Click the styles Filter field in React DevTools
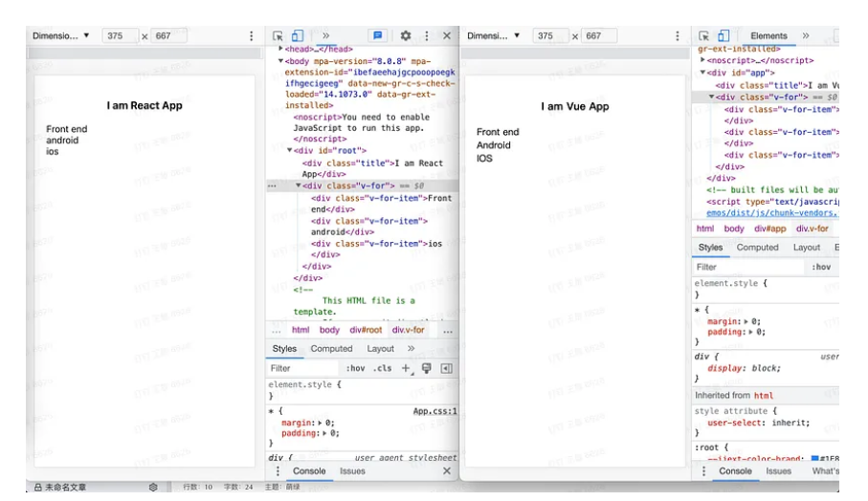Viewport: 868px width, 501px height. pyautogui.click(x=302, y=368)
